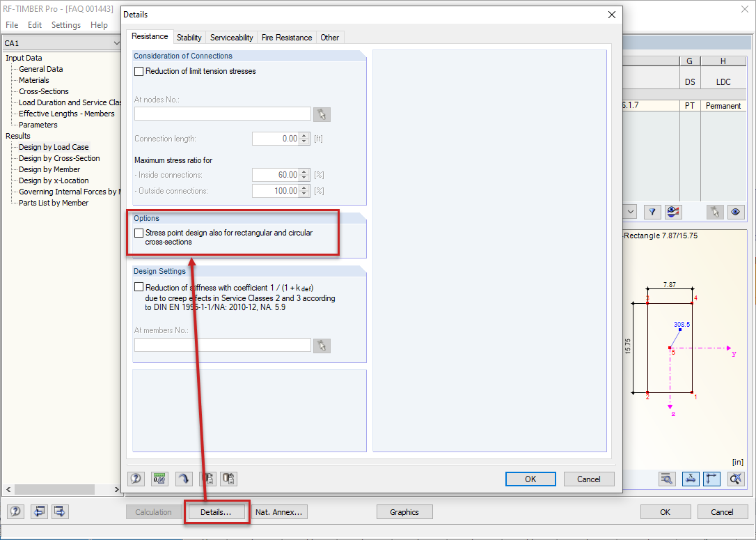Click the Nat. Annex button

click(x=279, y=511)
